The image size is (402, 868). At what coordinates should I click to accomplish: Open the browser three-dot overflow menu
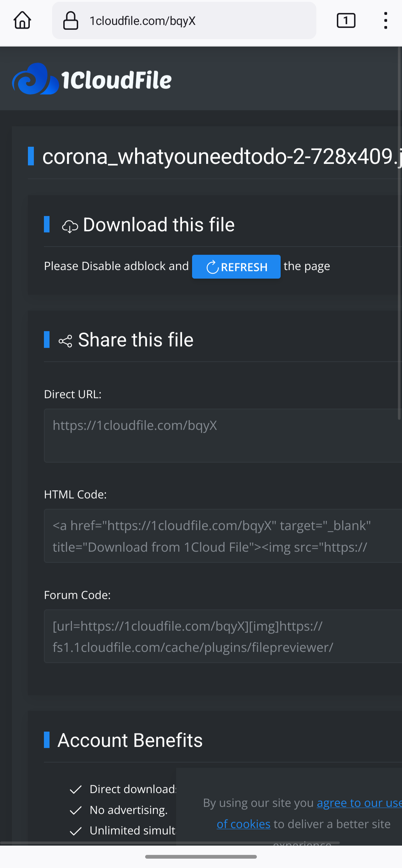click(x=385, y=20)
